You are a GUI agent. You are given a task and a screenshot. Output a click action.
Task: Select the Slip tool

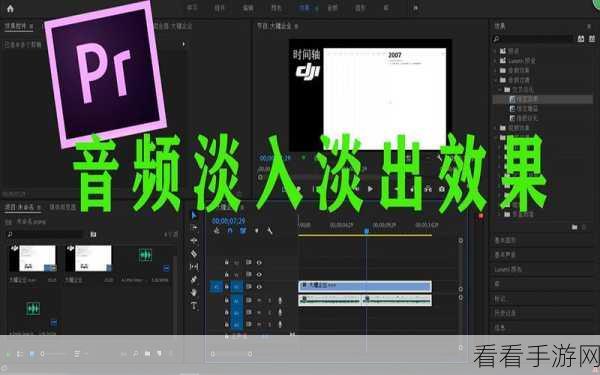[194, 266]
